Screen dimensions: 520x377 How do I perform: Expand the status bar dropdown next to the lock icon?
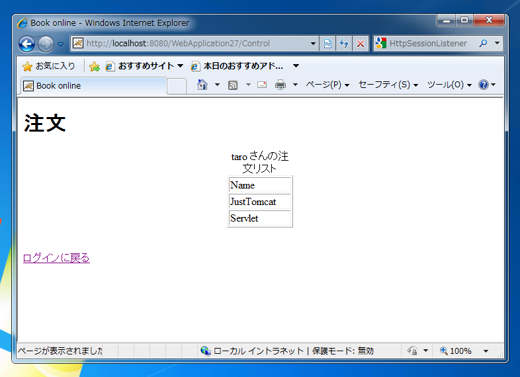[426, 351]
